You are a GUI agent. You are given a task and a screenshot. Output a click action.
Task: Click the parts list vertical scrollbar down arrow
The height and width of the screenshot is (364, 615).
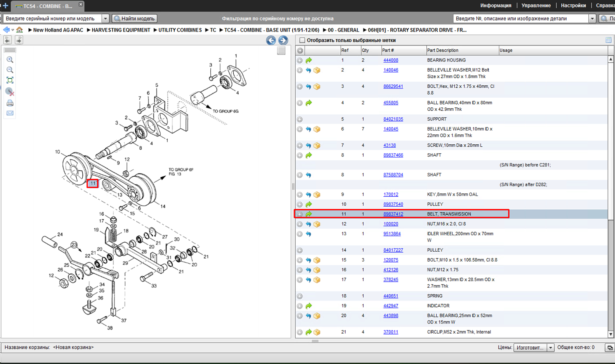[x=611, y=334]
